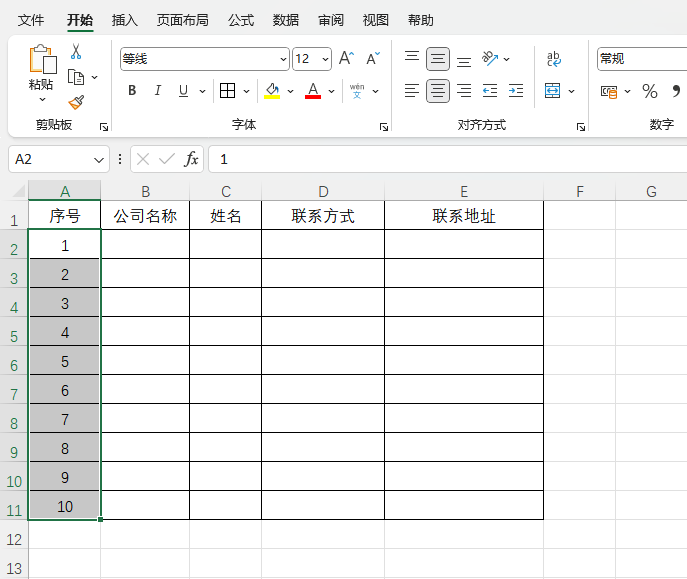
Task: Switch to the 审阅 tab
Action: click(331, 20)
